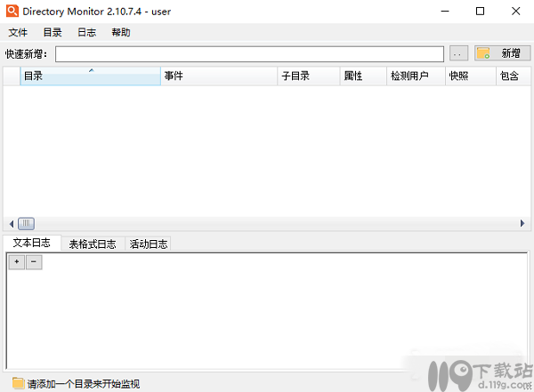Click the 包含 column header

coord(514,76)
